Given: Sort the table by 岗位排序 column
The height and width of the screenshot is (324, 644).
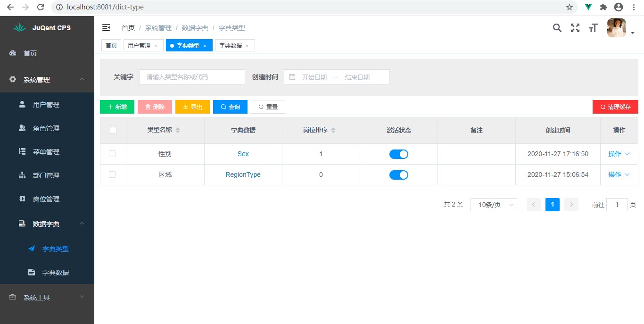Looking at the screenshot, I should pyautogui.click(x=333, y=130).
